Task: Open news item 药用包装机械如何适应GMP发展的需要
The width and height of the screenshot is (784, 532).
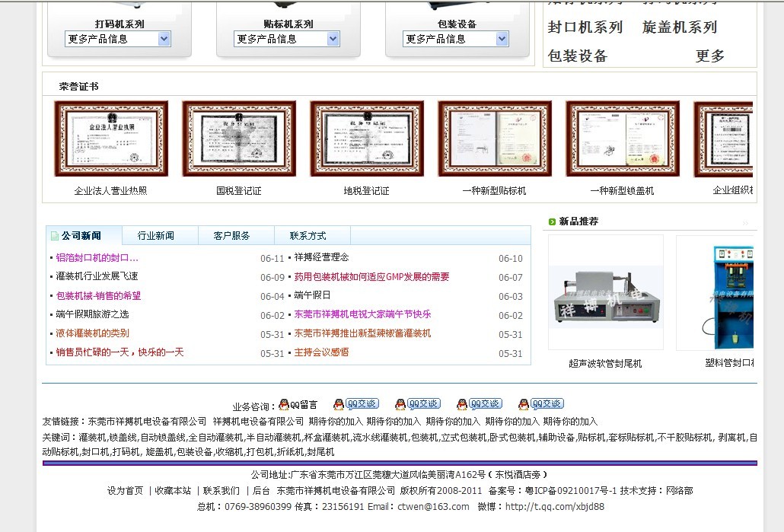Action: pyautogui.click(x=371, y=277)
